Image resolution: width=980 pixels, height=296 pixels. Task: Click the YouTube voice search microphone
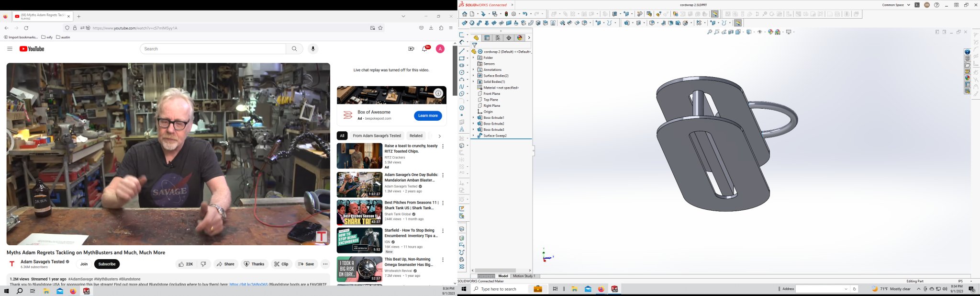pos(313,49)
